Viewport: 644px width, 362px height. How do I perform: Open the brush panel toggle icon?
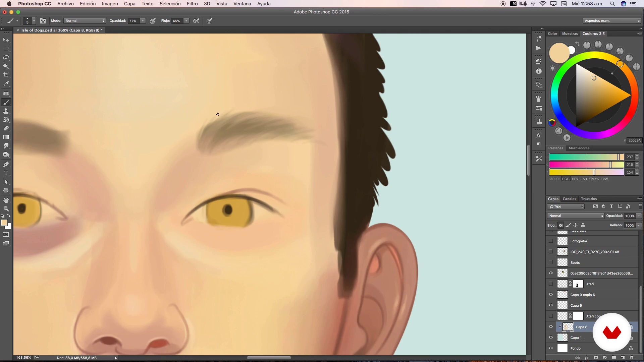(x=43, y=21)
